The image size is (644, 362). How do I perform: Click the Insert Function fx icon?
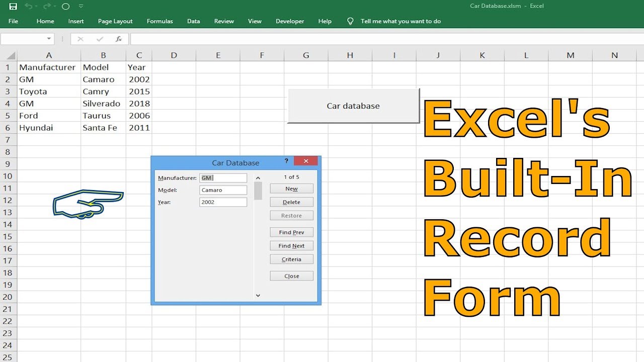(119, 39)
